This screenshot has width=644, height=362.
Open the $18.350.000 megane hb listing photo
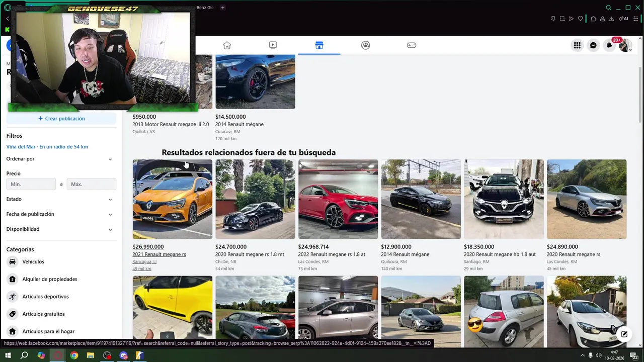[504, 199]
